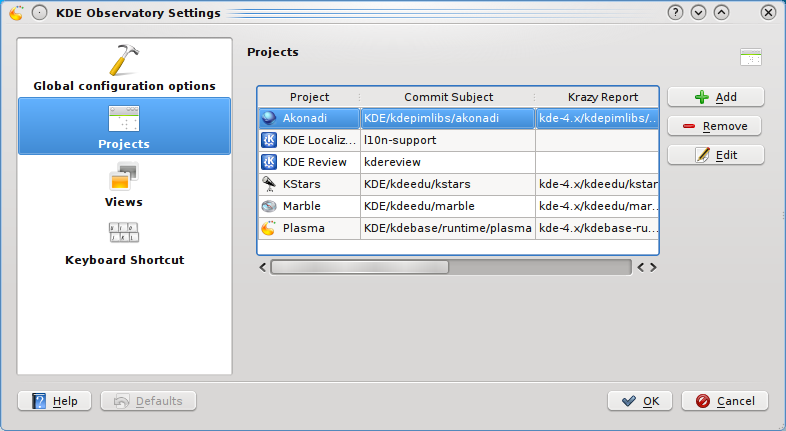Edit the selected project
Image resolution: width=786 pixels, height=431 pixels.
[x=715, y=155]
